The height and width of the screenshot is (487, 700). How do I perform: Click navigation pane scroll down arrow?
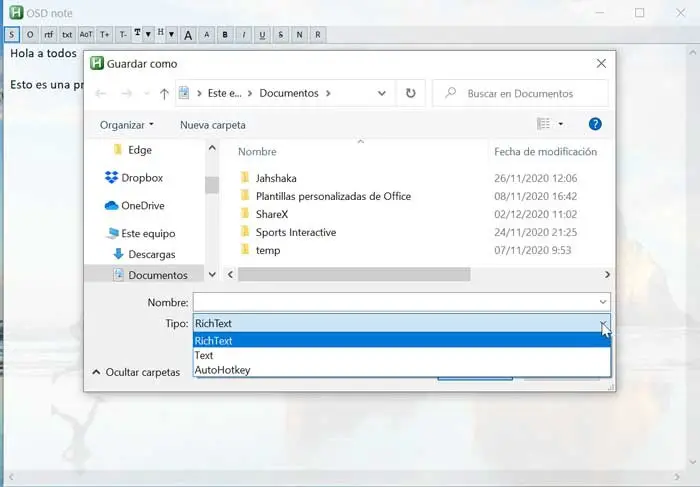pyautogui.click(x=212, y=275)
